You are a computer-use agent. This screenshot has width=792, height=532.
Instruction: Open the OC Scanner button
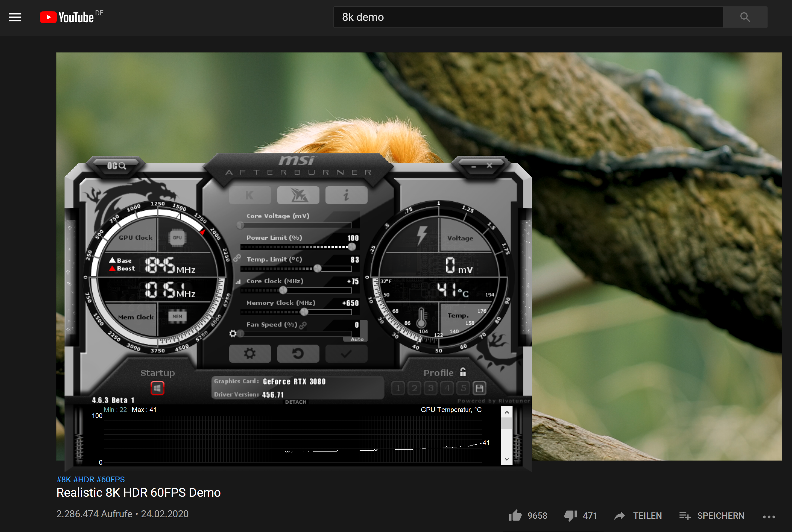click(116, 165)
